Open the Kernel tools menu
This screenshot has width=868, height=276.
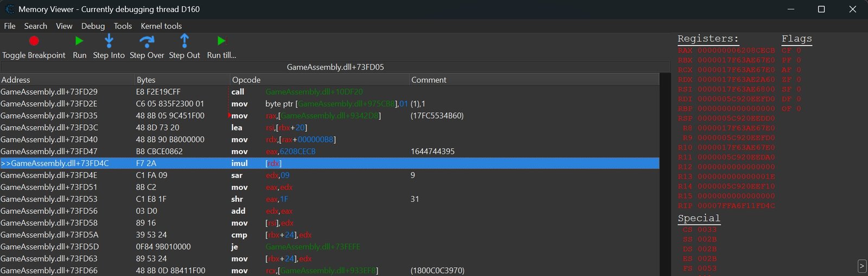(x=161, y=26)
